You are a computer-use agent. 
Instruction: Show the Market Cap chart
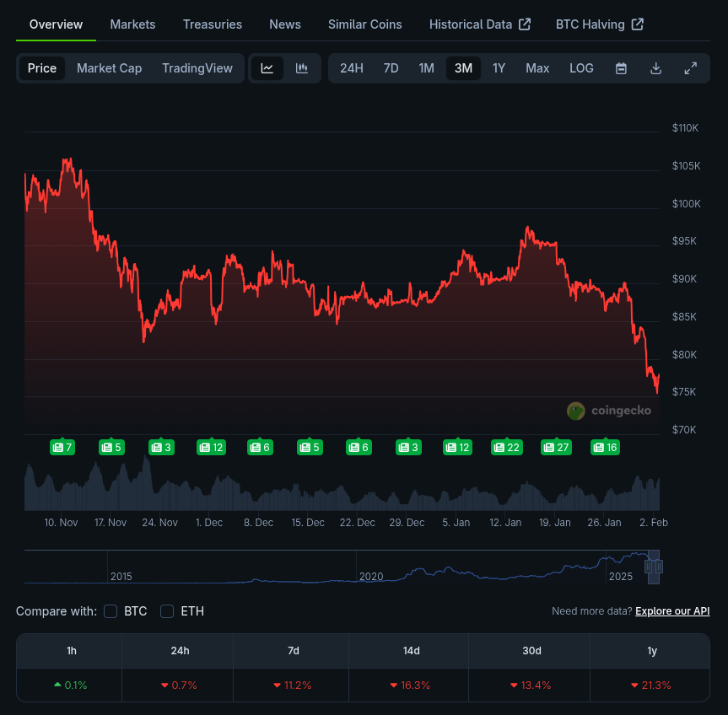coord(109,68)
